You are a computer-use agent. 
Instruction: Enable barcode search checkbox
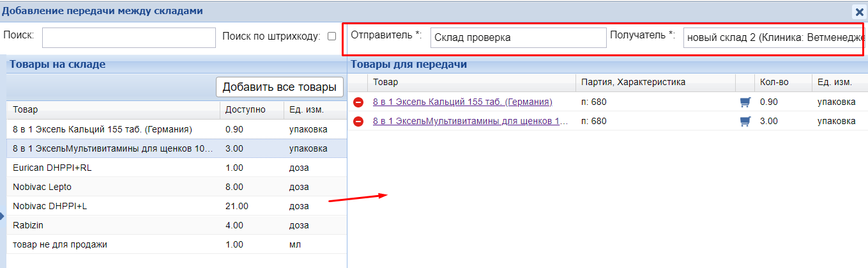(331, 36)
